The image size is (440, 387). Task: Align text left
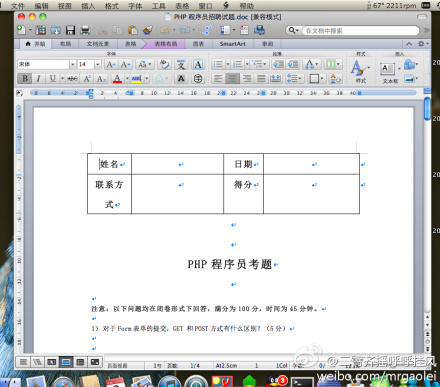pyautogui.click(x=218, y=79)
